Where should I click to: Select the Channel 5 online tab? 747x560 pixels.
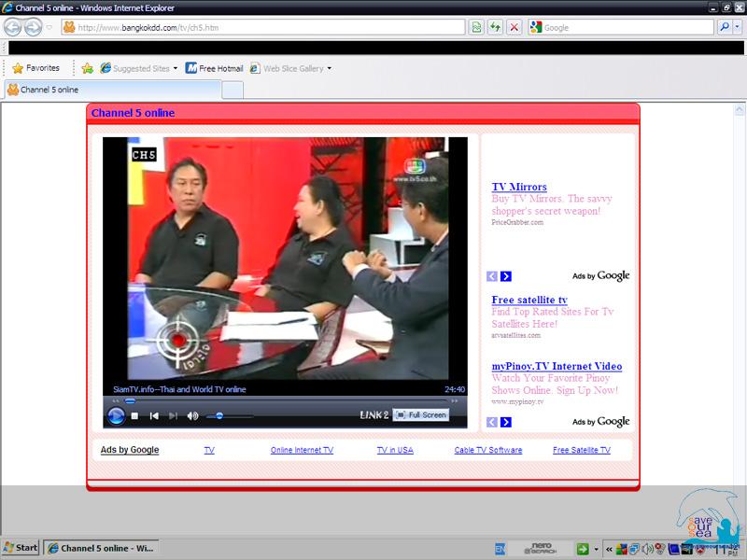112,90
